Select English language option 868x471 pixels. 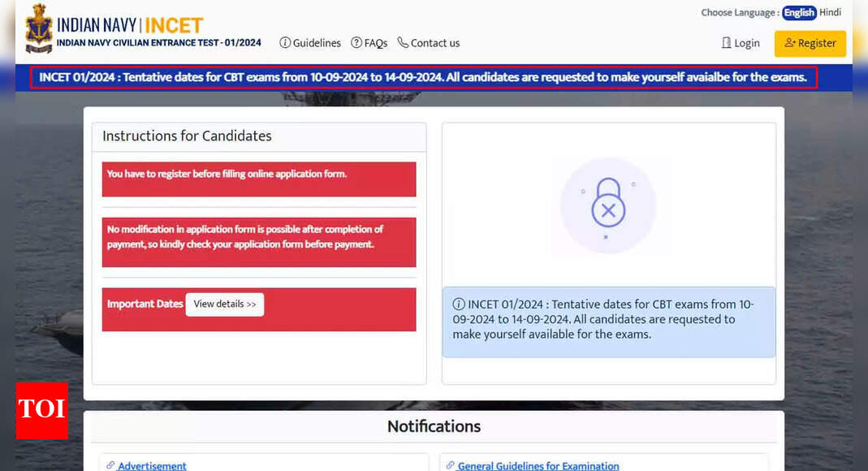point(799,13)
